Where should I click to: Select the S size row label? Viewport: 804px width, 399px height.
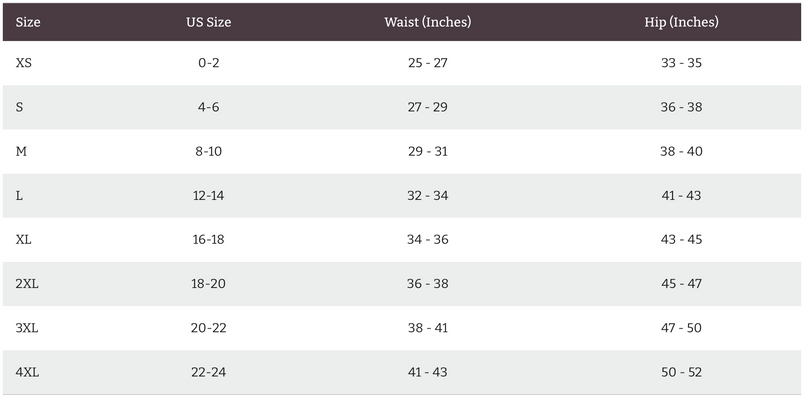[19, 107]
